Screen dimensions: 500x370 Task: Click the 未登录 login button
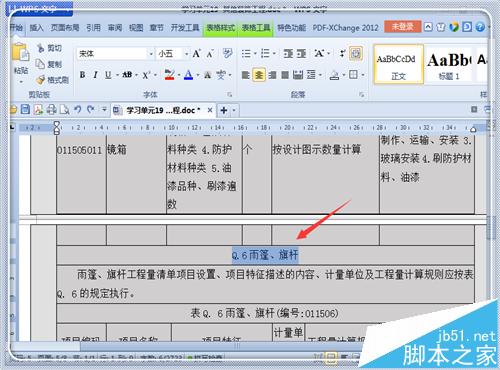pos(402,26)
